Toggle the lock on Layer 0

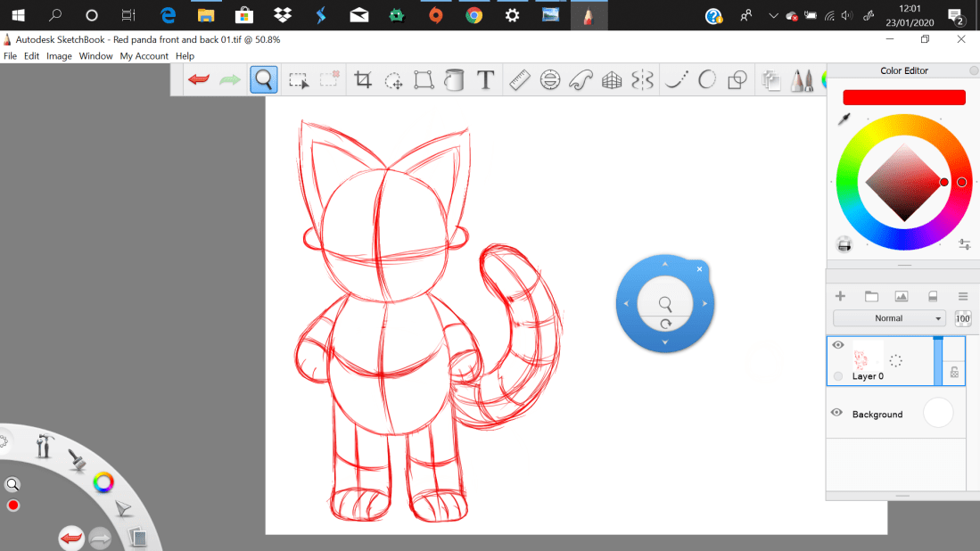coord(954,373)
